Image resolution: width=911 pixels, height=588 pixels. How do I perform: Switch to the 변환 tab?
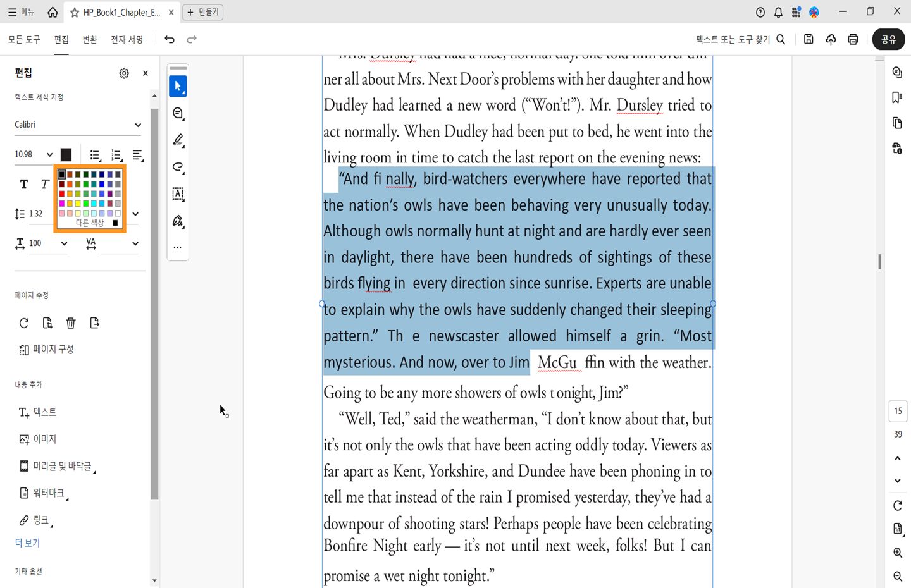pos(90,39)
